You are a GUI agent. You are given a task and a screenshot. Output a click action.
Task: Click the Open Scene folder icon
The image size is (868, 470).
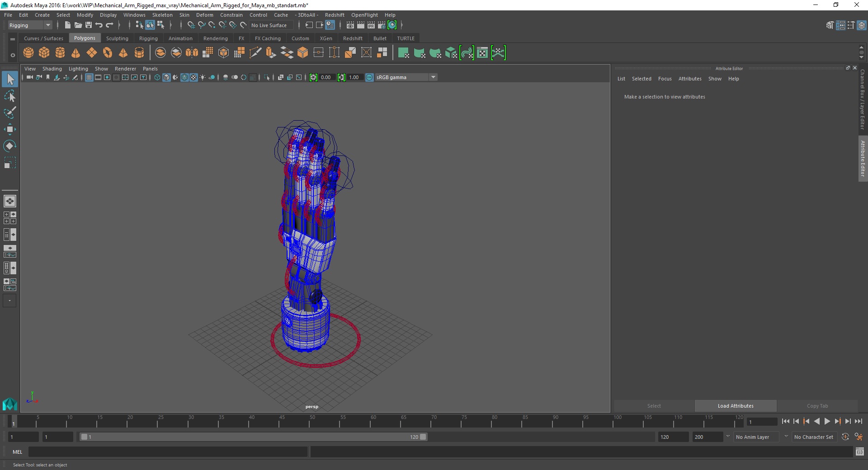78,25
